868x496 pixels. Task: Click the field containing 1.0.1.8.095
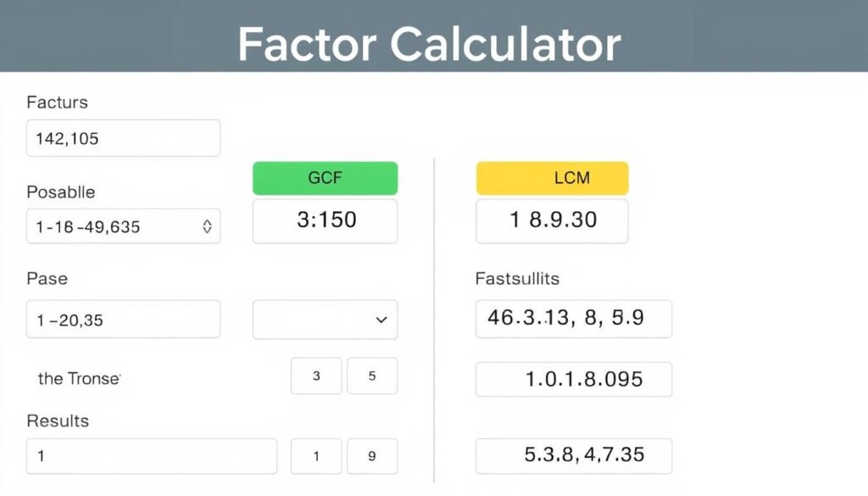[x=573, y=378]
